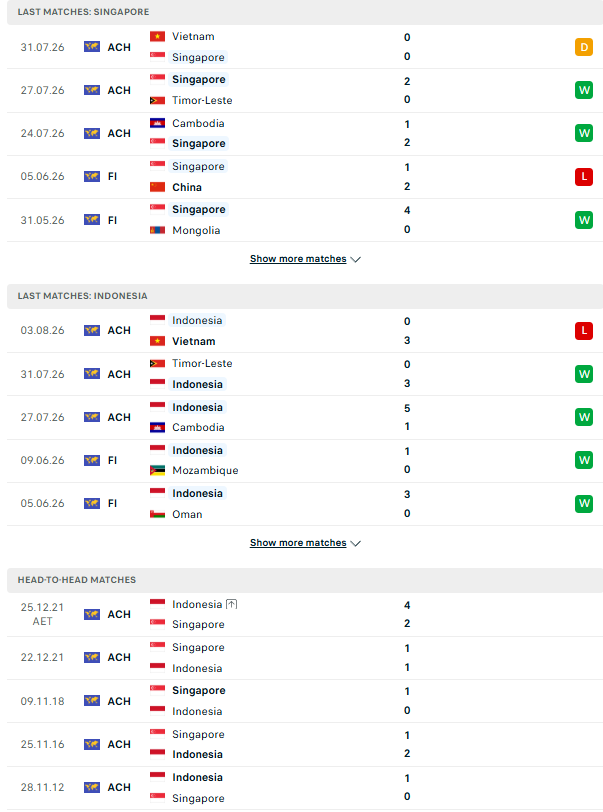Click the Cambodia flag in 24.07.26 match
This screenshot has width=603, height=812.
157,123
